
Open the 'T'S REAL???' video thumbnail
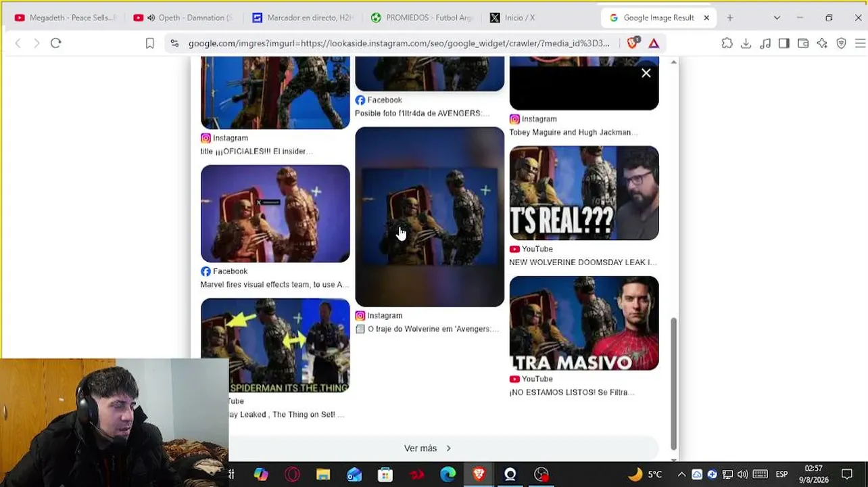point(584,193)
